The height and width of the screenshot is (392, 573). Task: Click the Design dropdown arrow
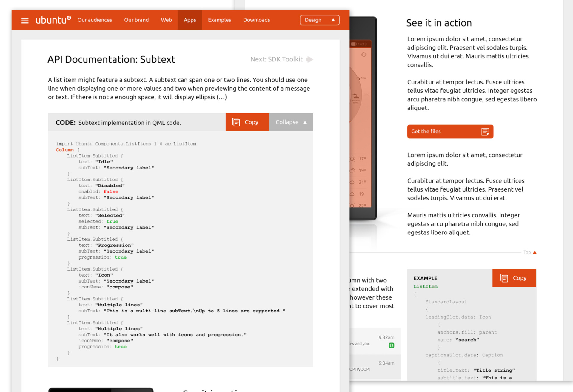click(x=333, y=20)
